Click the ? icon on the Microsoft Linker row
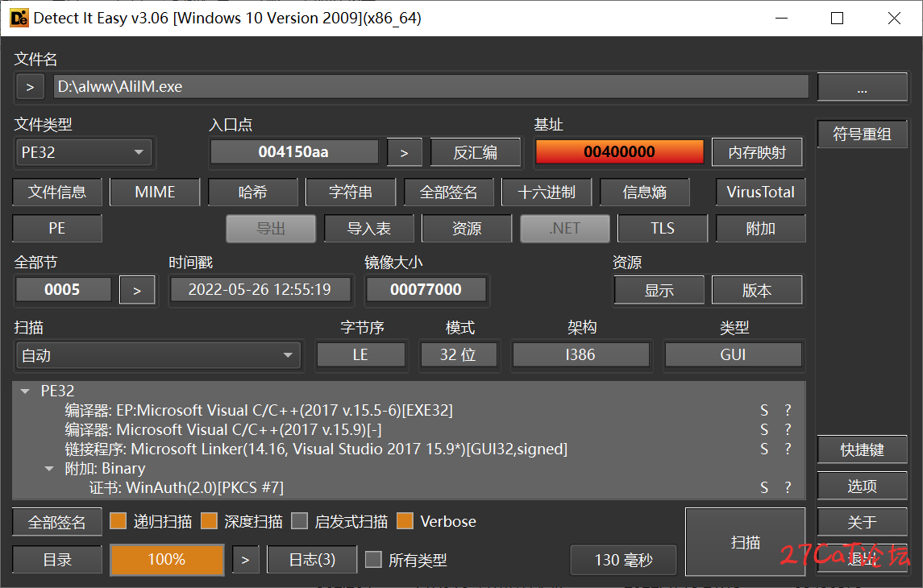 788,449
